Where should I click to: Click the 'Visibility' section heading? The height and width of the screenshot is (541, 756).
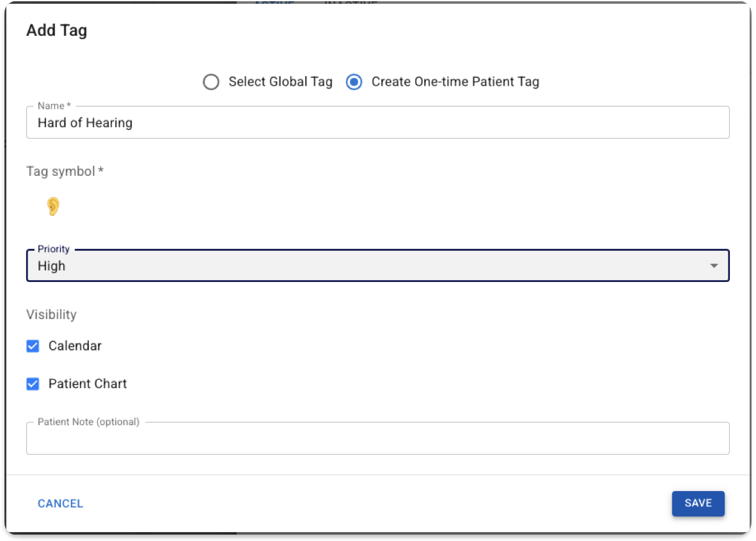point(51,315)
